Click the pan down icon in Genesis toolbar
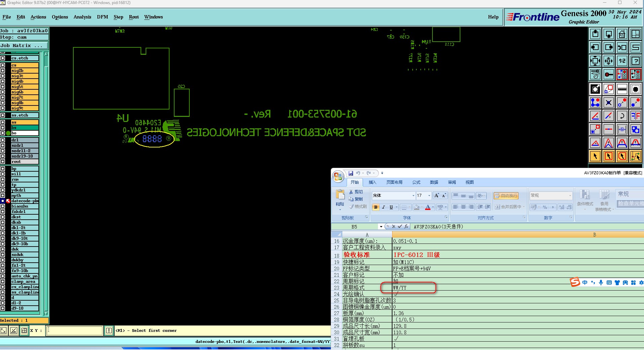Screen dimensions: 644x350 [x=609, y=34]
